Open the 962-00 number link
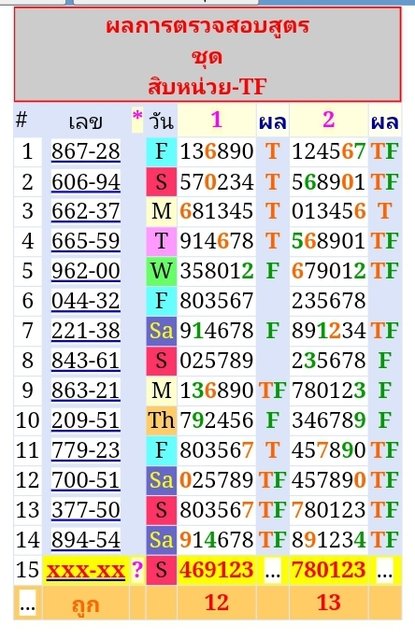415x640 pixels. click(x=86, y=271)
